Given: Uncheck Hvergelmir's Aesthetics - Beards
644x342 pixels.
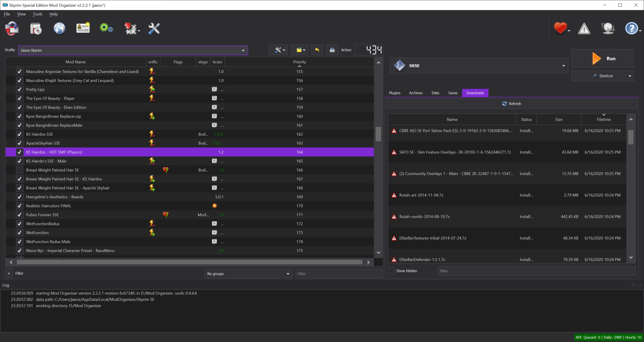Looking at the screenshot, I should click(20, 197).
